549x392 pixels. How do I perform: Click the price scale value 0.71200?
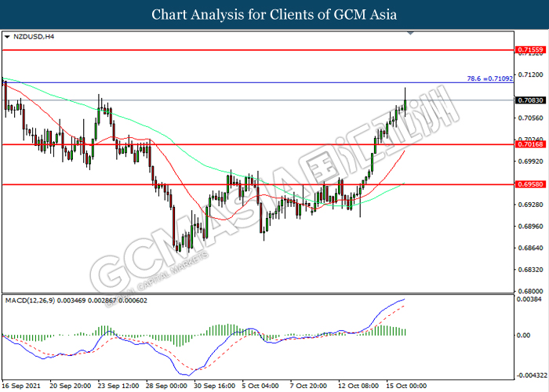(x=531, y=74)
